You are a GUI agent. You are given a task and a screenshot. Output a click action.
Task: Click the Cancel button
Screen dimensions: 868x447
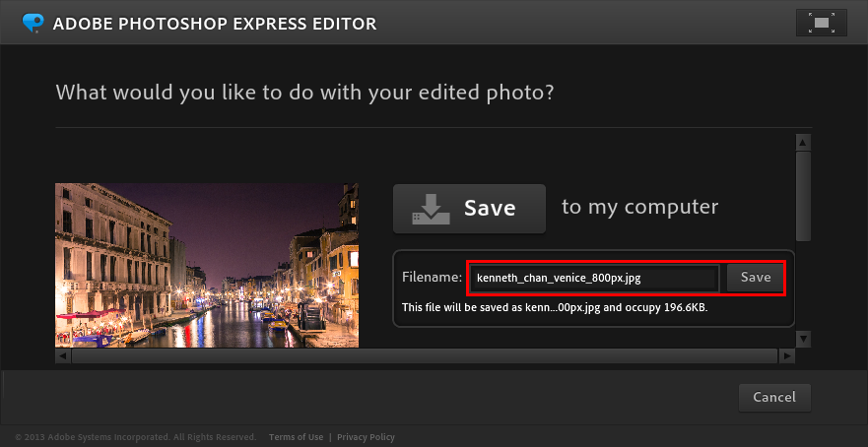click(x=774, y=397)
